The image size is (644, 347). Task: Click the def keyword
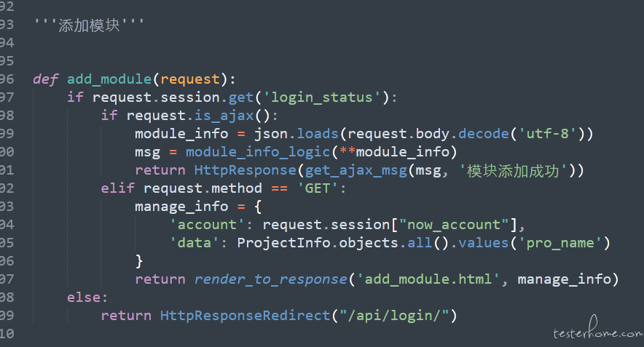tap(45, 79)
